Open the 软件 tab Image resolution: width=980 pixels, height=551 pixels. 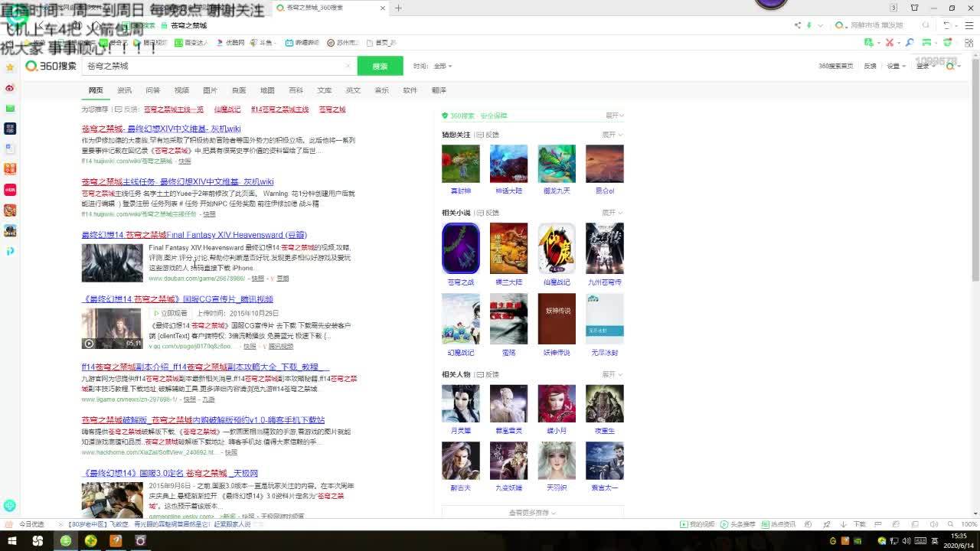410,90
